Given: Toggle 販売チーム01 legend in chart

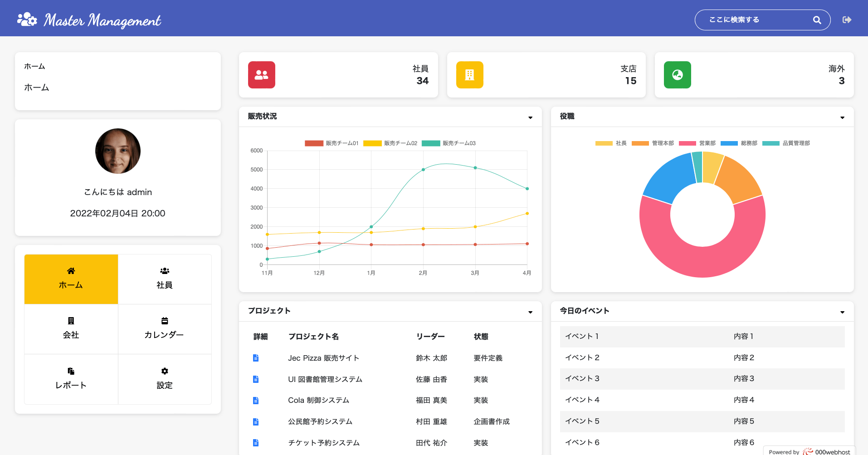Looking at the screenshot, I should [332, 143].
